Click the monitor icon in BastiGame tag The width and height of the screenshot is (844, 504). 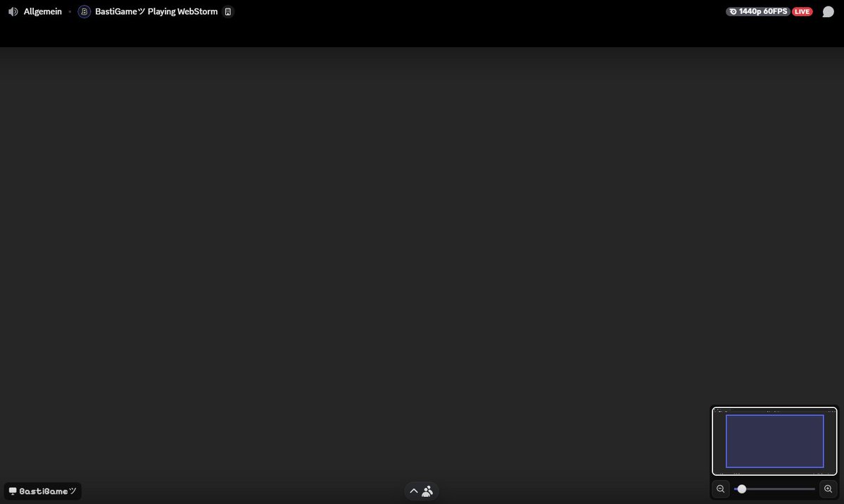[13, 491]
